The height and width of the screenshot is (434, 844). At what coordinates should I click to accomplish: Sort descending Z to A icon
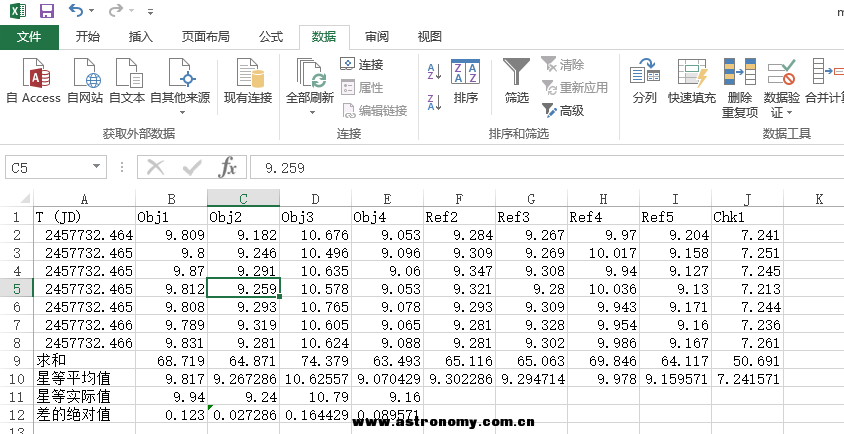click(434, 102)
